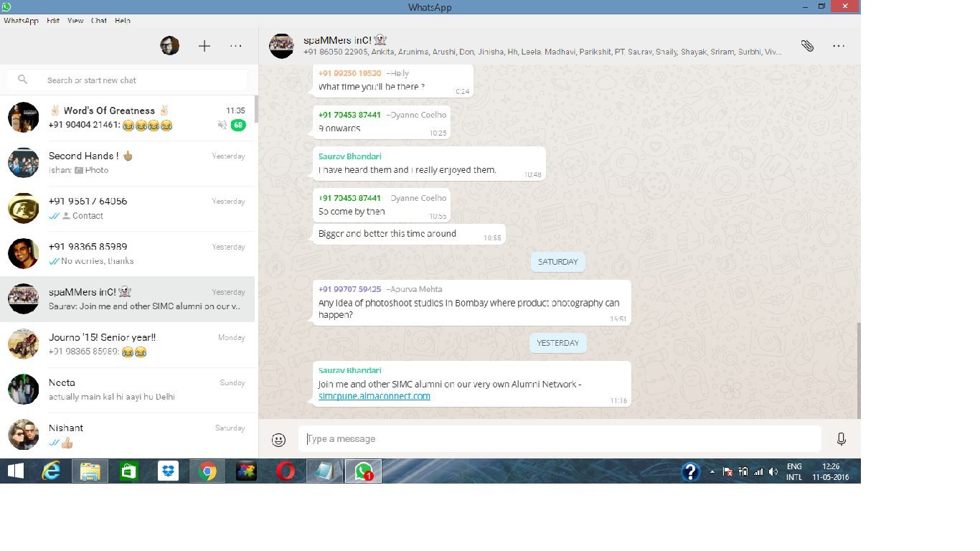Click group participants list in chat header
The width and height of the screenshot is (980, 551).
click(x=542, y=52)
